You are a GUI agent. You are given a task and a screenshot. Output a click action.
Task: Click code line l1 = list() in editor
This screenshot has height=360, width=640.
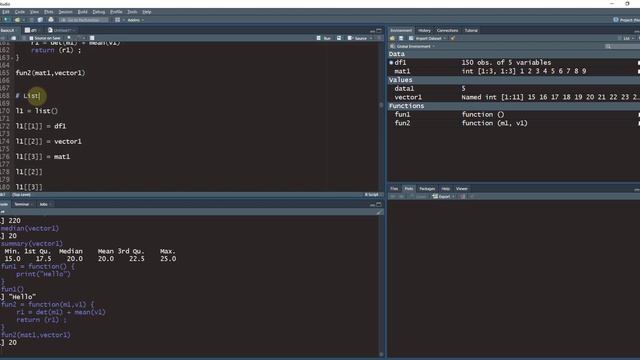pyautogui.click(x=37, y=111)
